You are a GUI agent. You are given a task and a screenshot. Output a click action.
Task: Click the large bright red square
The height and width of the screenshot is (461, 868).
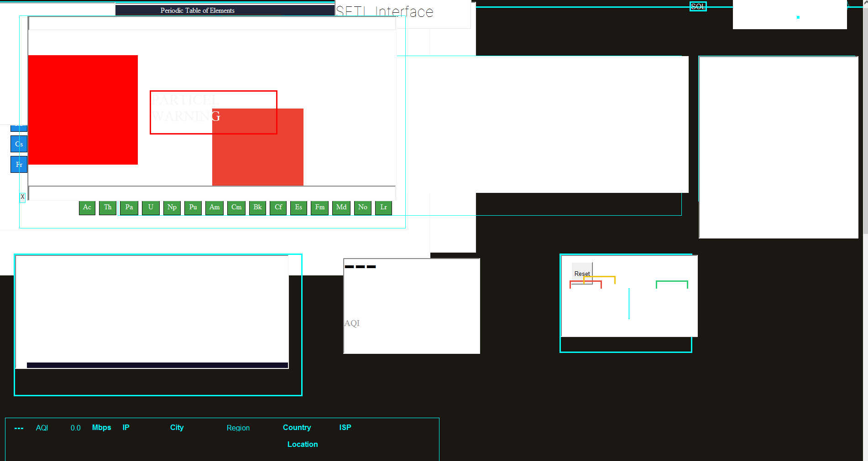[x=83, y=109]
